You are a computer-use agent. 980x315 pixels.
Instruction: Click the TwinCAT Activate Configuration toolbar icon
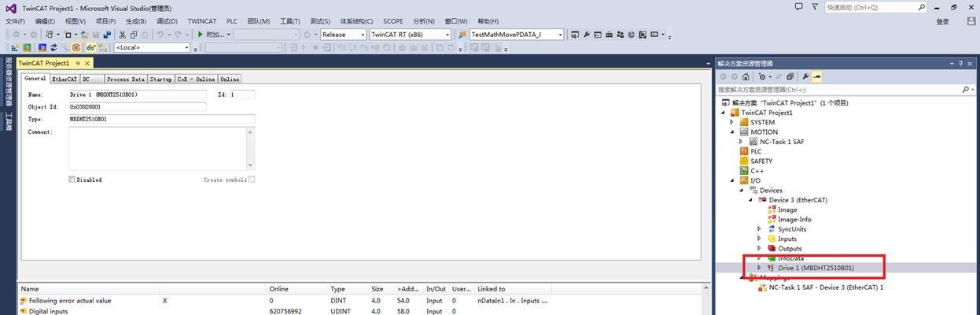pyautogui.click(x=14, y=47)
